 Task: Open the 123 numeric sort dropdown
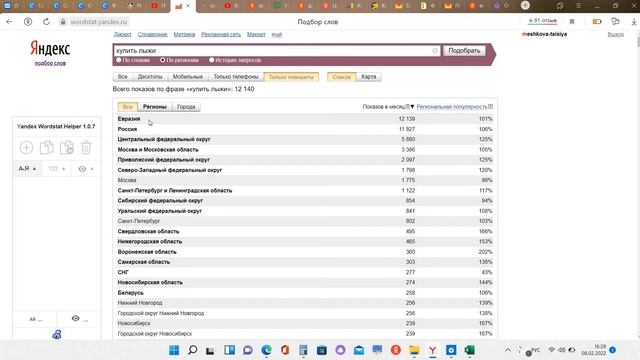pos(56,169)
